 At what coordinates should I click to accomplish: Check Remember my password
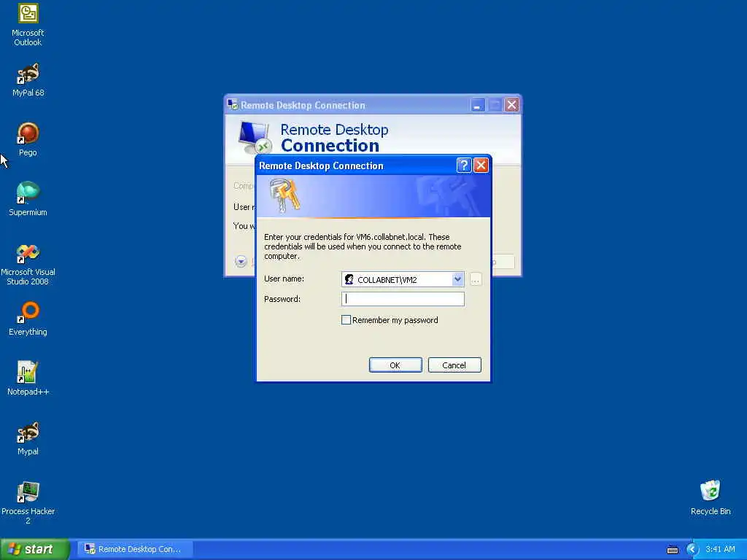pyautogui.click(x=347, y=320)
